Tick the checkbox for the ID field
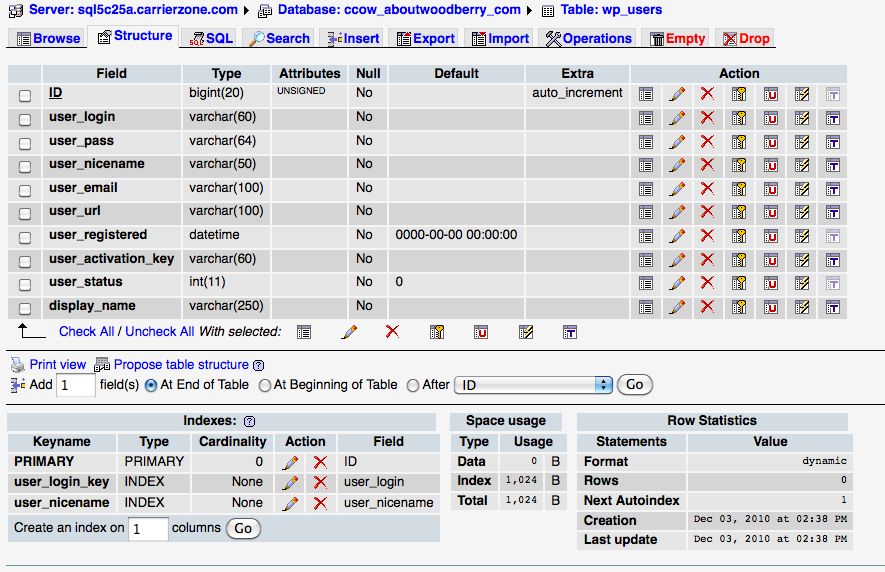This screenshot has width=885, height=572. click(25, 95)
